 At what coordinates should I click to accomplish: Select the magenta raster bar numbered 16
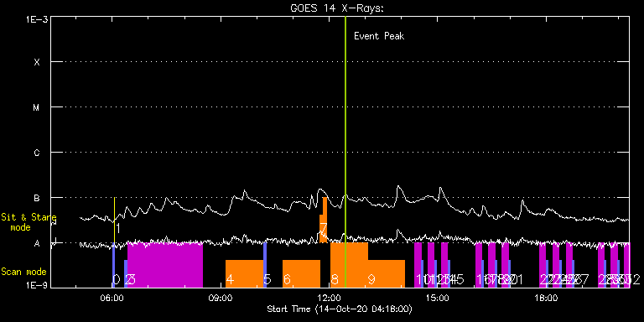pos(479,265)
